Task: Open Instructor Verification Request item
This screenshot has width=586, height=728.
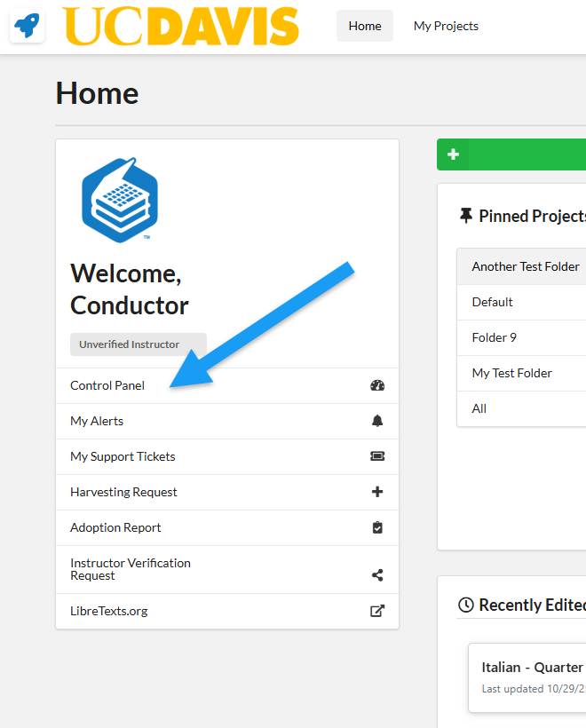Action: click(x=227, y=570)
